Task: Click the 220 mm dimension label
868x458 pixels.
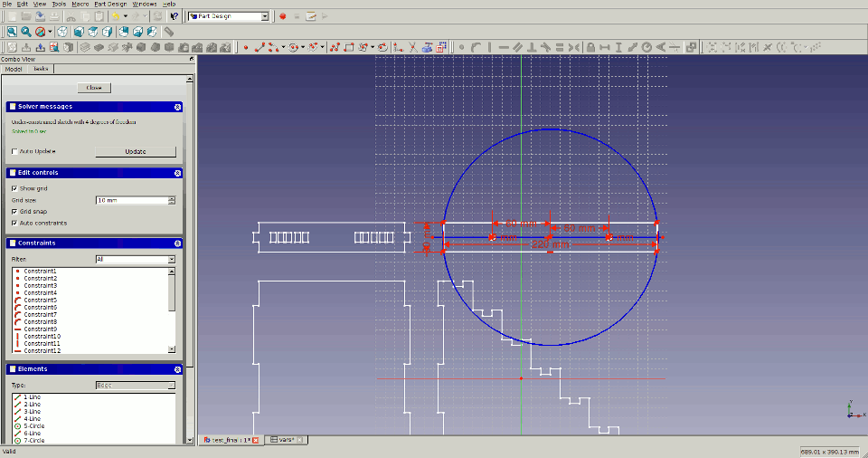Action: [551, 244]
